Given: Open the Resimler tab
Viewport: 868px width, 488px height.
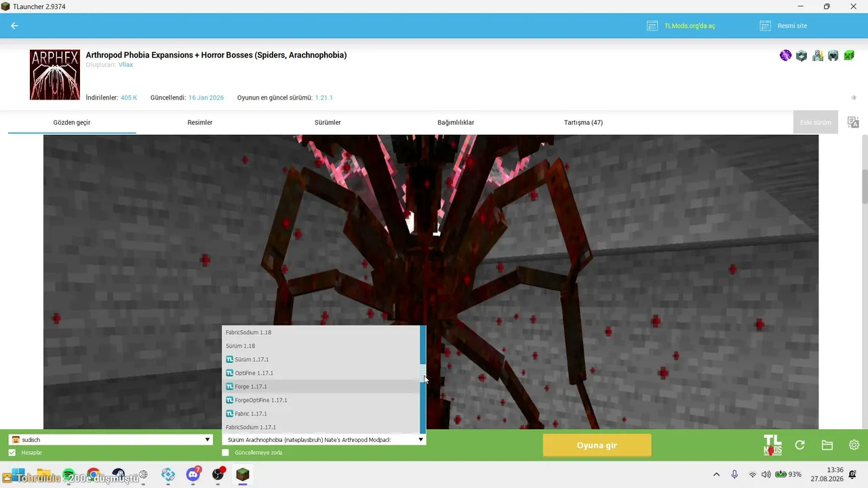Looking at the screenshot, I should coord(200,123).
